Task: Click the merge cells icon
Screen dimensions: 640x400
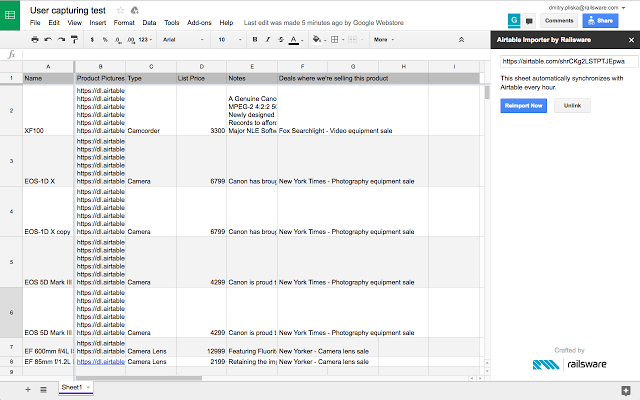Action: pyautogui.click(x=353, y=40)
